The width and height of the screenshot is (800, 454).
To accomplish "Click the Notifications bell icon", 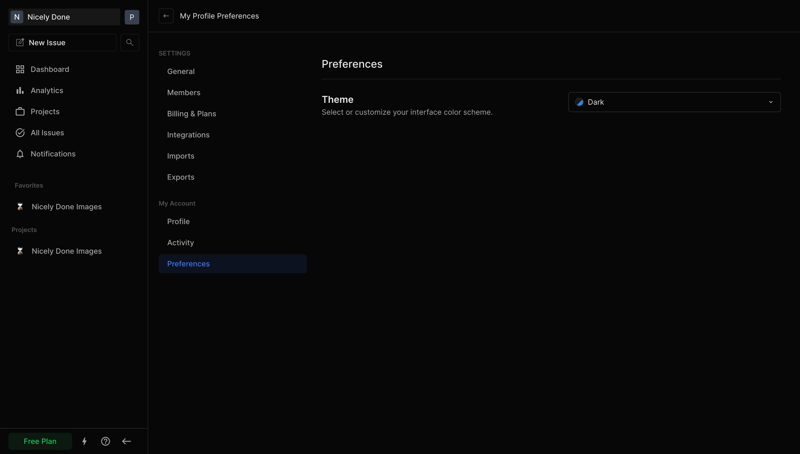I will [x=20, y=154].
